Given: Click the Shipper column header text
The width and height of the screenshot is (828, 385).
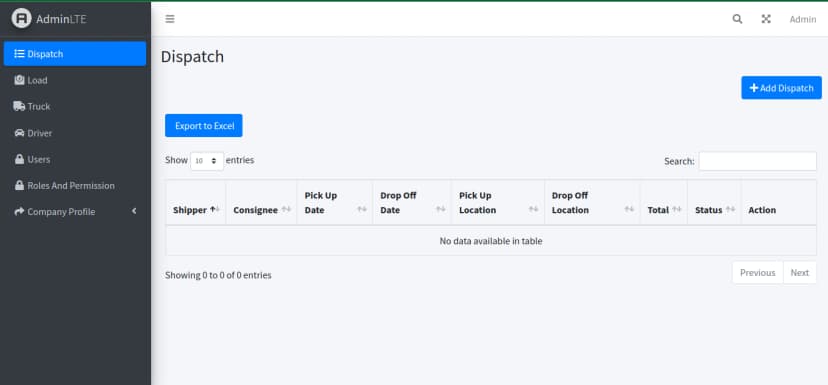Looking at the screenshot, I should pos(190,210).
